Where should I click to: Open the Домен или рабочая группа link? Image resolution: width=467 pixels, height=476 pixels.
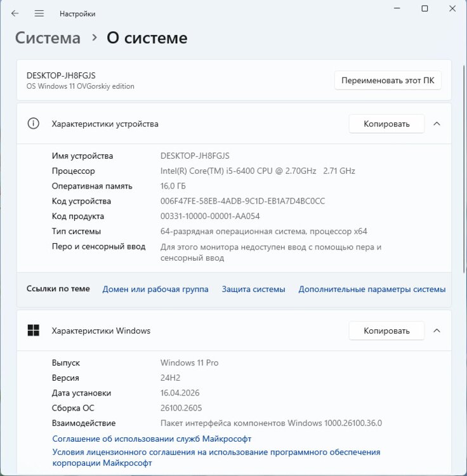155,289
